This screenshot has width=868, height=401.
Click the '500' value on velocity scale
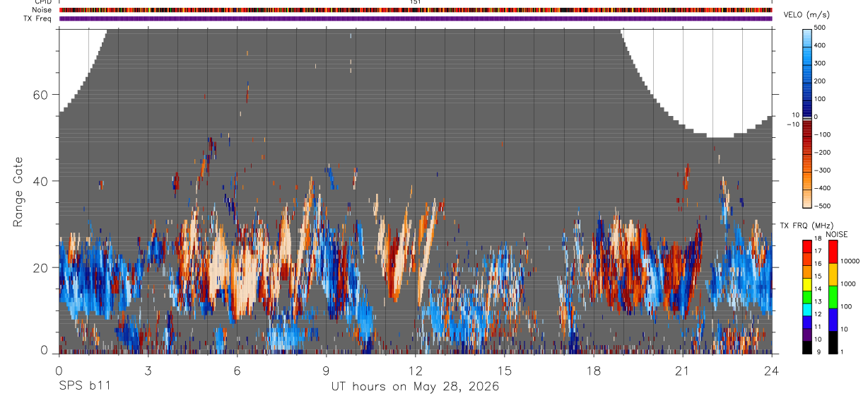tap(820, 28)
